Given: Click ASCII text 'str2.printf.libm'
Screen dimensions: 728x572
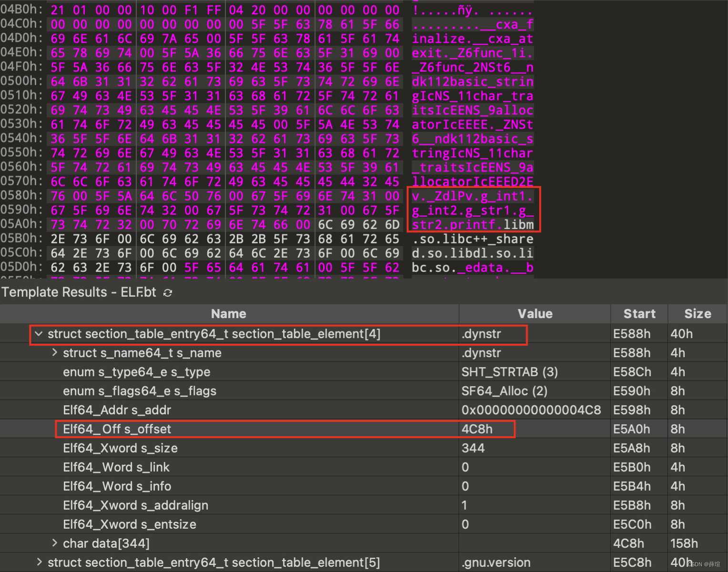Looking at the screenshot, I should click(x=473, y=224).
